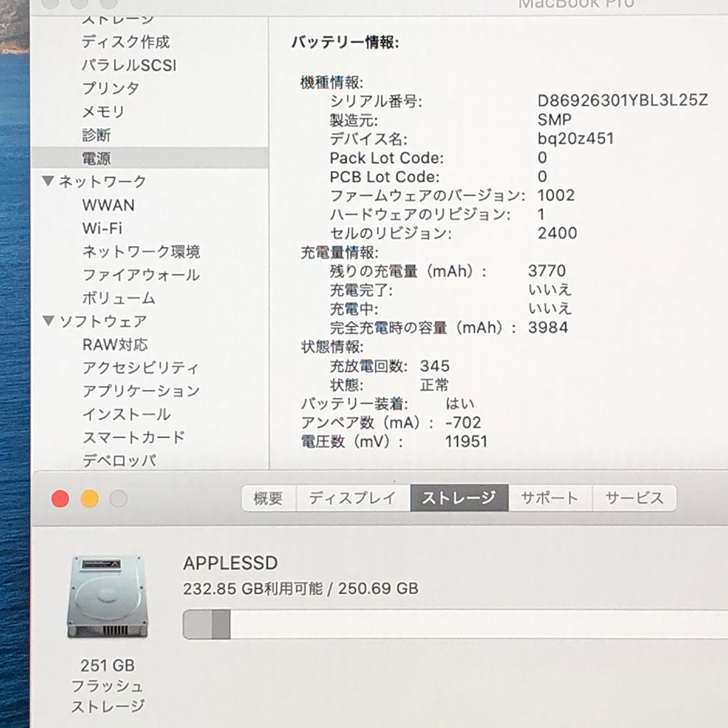Viewport: 728px width, 728px height.
Task: Click amperage value -702
Action: (x=463, y=422)
